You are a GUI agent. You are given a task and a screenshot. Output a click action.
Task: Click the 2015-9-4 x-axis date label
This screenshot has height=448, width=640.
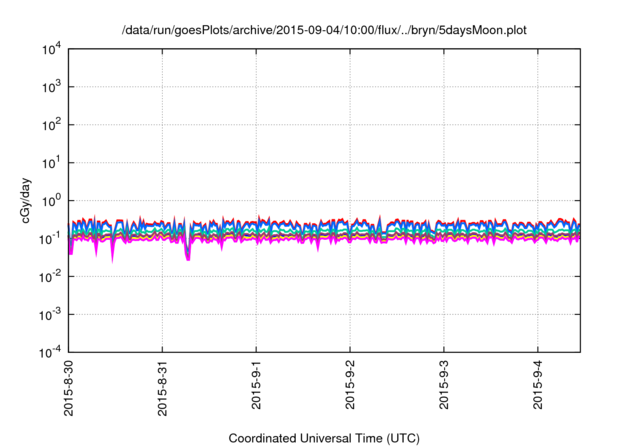538,385
